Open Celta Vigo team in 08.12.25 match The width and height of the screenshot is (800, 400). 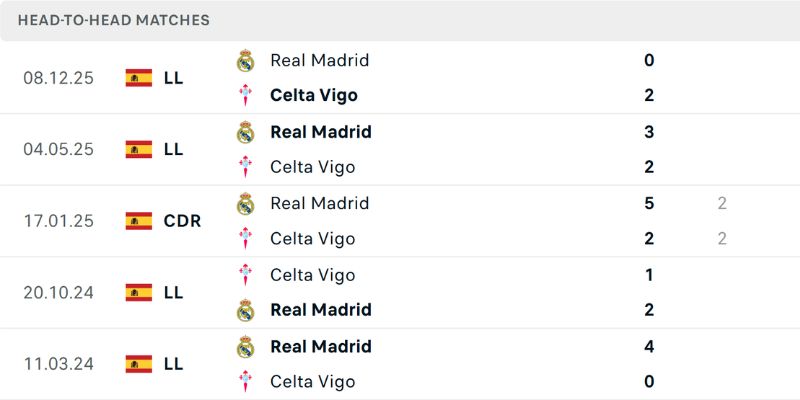(x=313, y=96)
